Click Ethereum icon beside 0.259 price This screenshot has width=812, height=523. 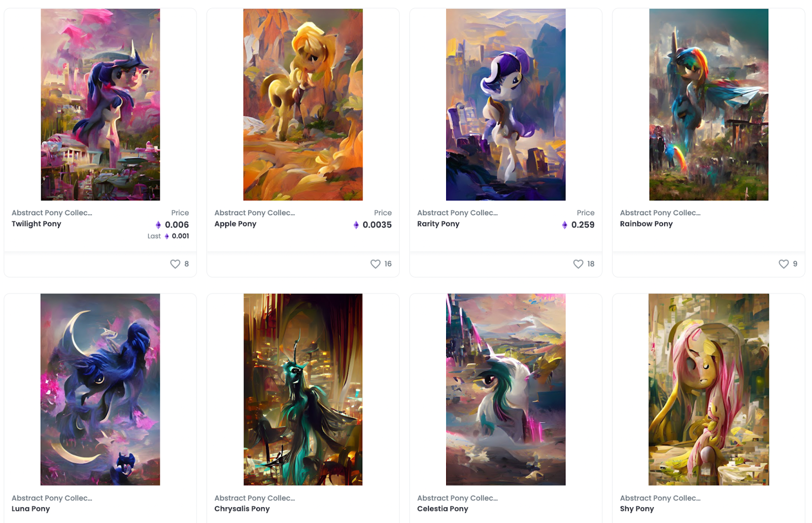click(565, 225)
